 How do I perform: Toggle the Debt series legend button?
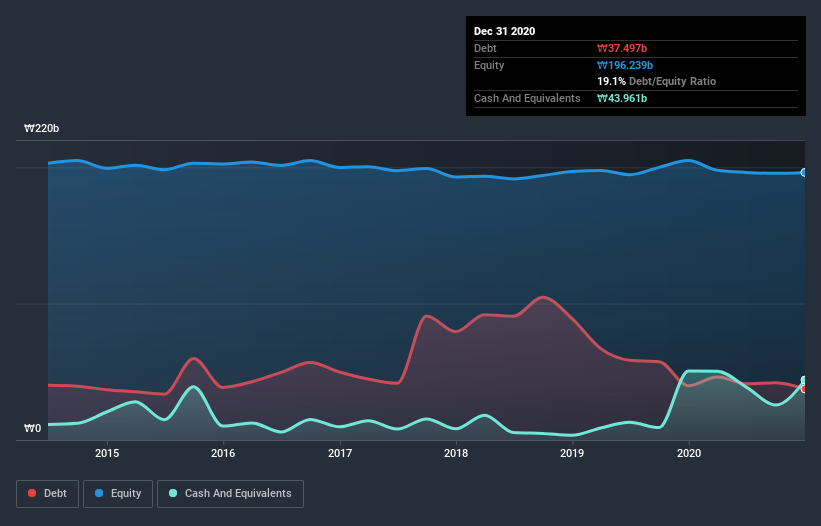click(48, 494)
